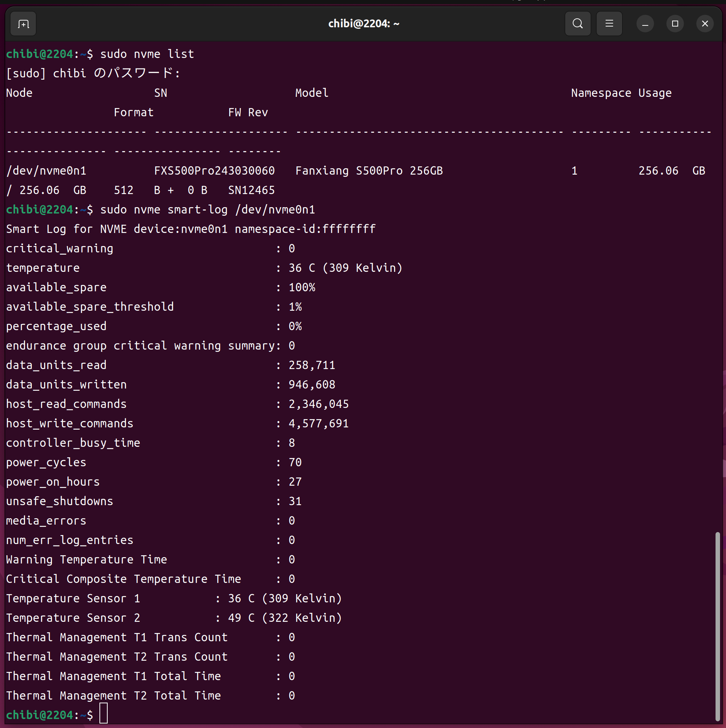
Task: Click the Fanxiang S500Pro 256GB model text
Action: click(x=369, y=171)
